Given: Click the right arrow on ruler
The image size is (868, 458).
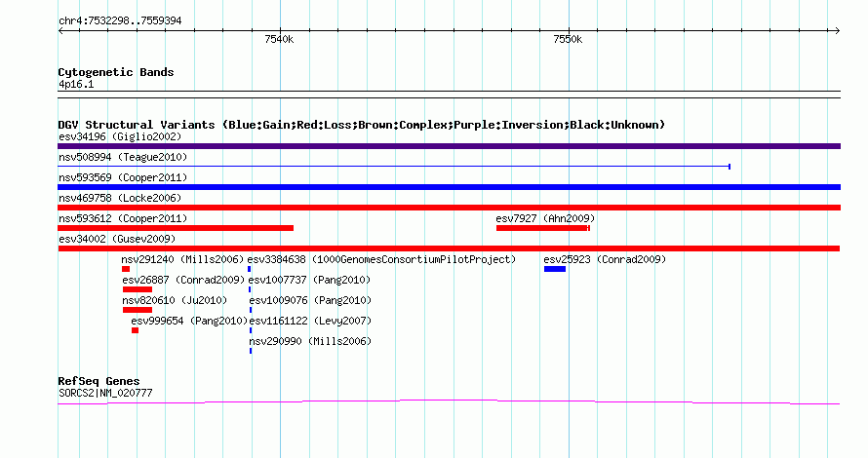Looking at the screenshot, I should [837, 31].
